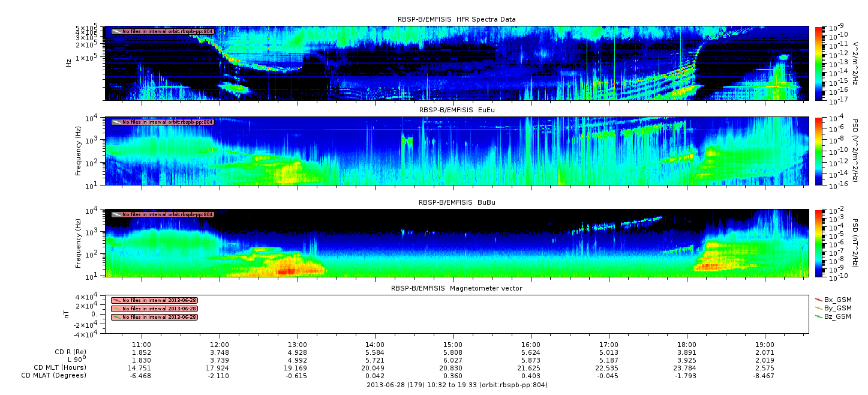The image size is (868, 395).
Task: Click the warning icon in the BuBu panel
Action: (116, 214)
